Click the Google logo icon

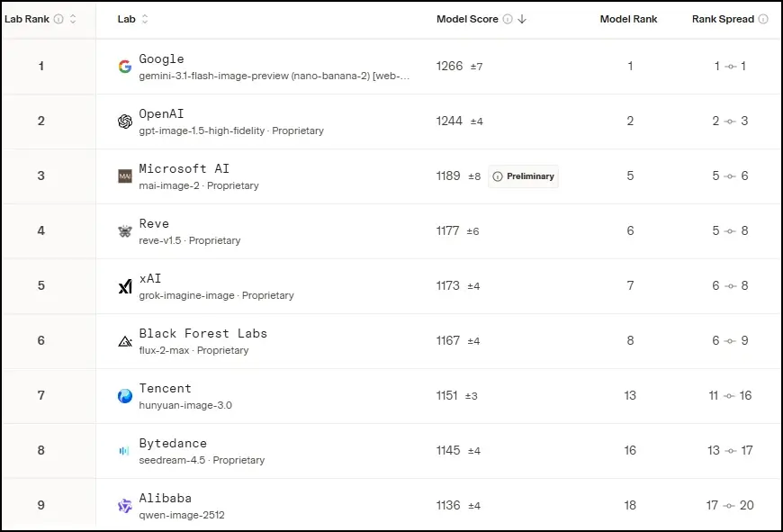tap(125, 67)
